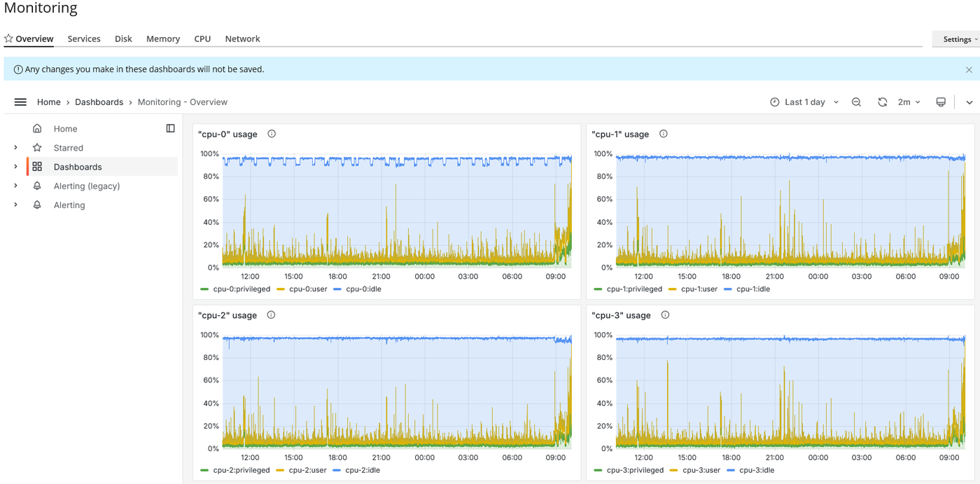Dock or undock the sidebar panel icon
The image size is (980, 484).
click(x=170, y=128)
